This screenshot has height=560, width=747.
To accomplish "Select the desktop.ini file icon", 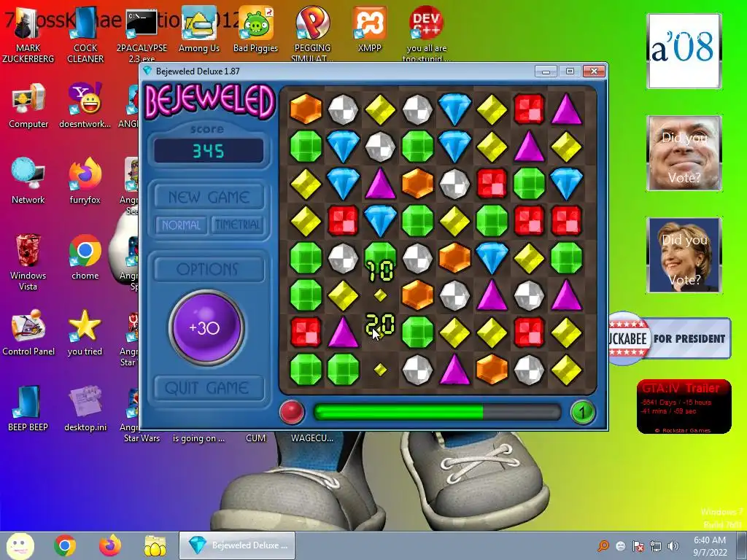I will pos(85,408).
